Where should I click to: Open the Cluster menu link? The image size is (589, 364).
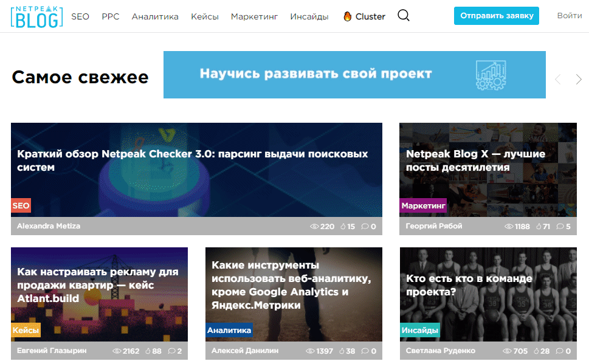click(x=370, y=16)
